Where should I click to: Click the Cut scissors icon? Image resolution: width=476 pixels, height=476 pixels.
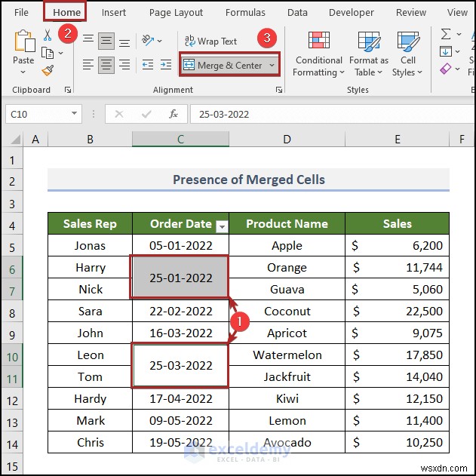48,35
